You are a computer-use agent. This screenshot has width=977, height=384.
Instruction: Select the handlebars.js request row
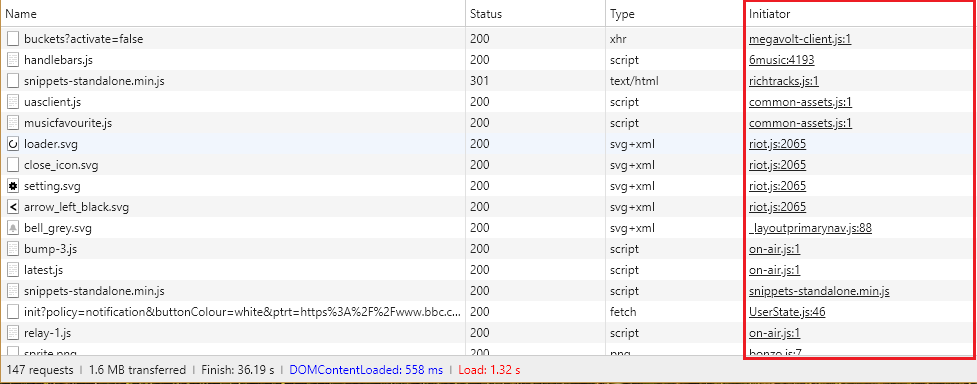coord(488,60)
